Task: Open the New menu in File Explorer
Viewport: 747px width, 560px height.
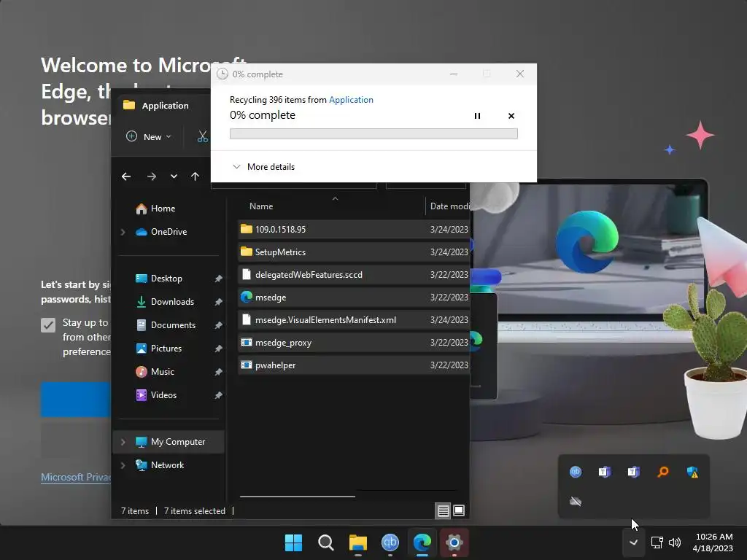Action: coord(148,136)
